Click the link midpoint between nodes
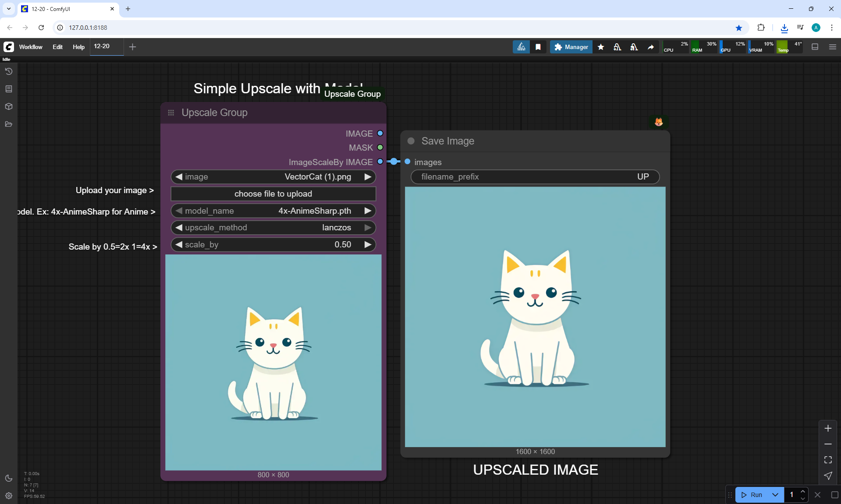Image resolution: width=841 pixels, height=504 pixels. point(394,162)
